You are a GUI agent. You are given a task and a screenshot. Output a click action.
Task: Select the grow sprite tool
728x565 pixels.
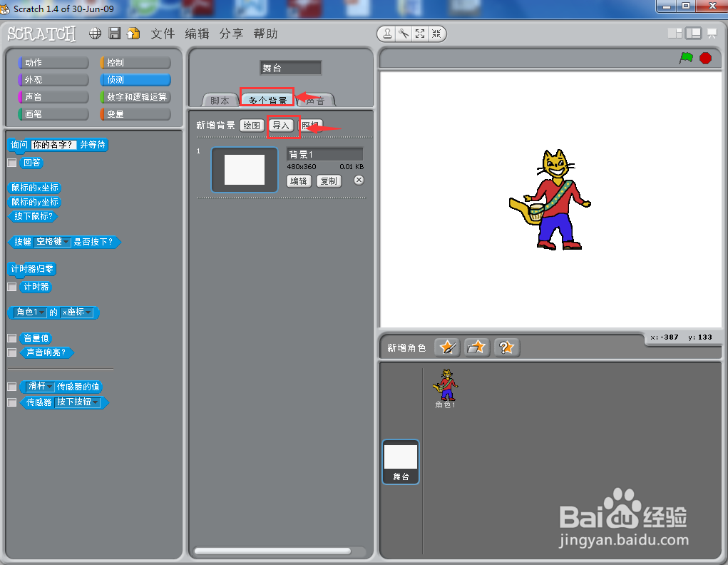[420, 34]
